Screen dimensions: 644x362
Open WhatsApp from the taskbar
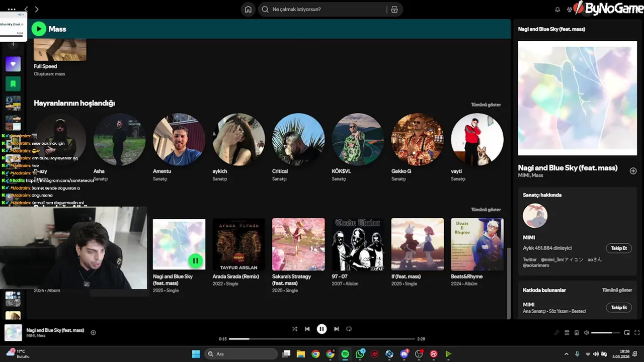coord(360,354)
